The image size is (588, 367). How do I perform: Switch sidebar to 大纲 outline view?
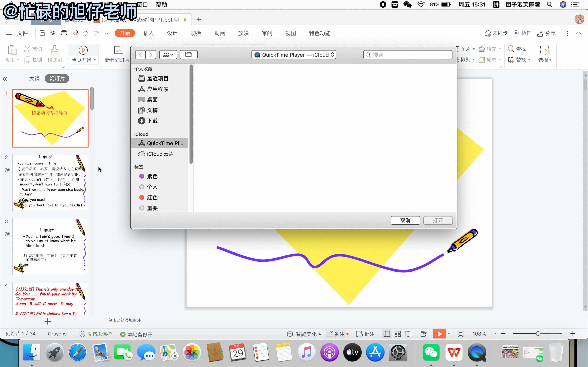click(x=34, y=78)
